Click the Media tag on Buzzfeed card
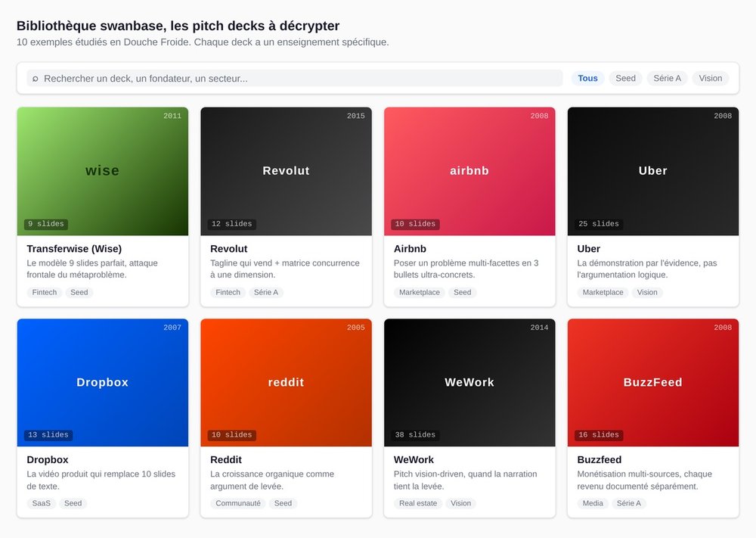 pyautogui.click(x=593, y=503)
